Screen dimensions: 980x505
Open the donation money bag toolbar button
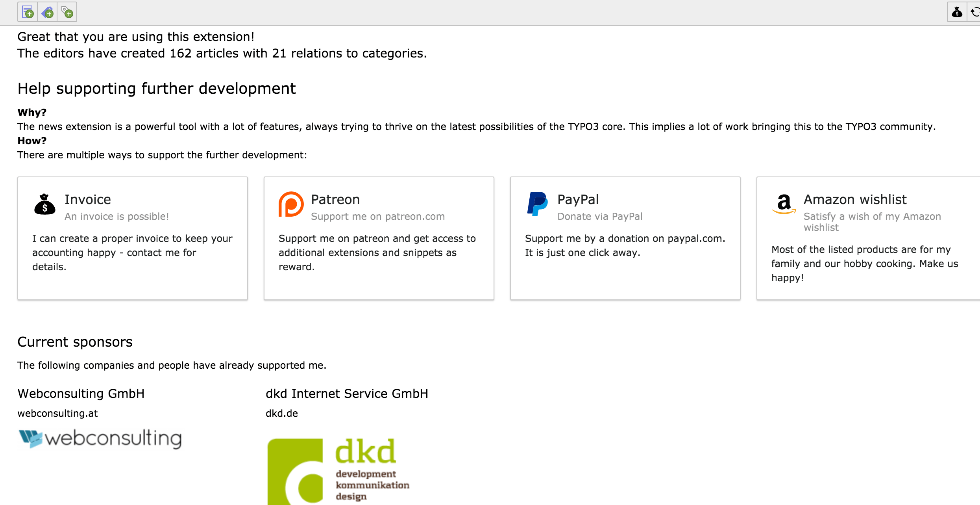coord(957,12)
